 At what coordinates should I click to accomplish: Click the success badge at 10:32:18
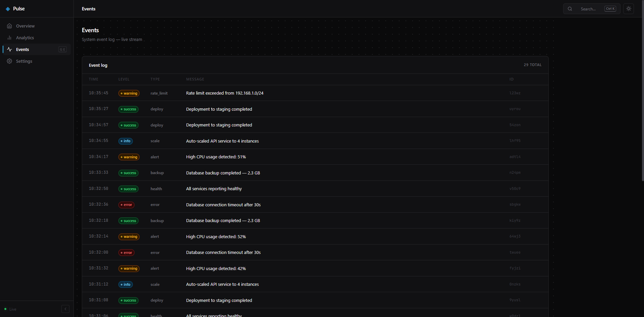point(128,221)
